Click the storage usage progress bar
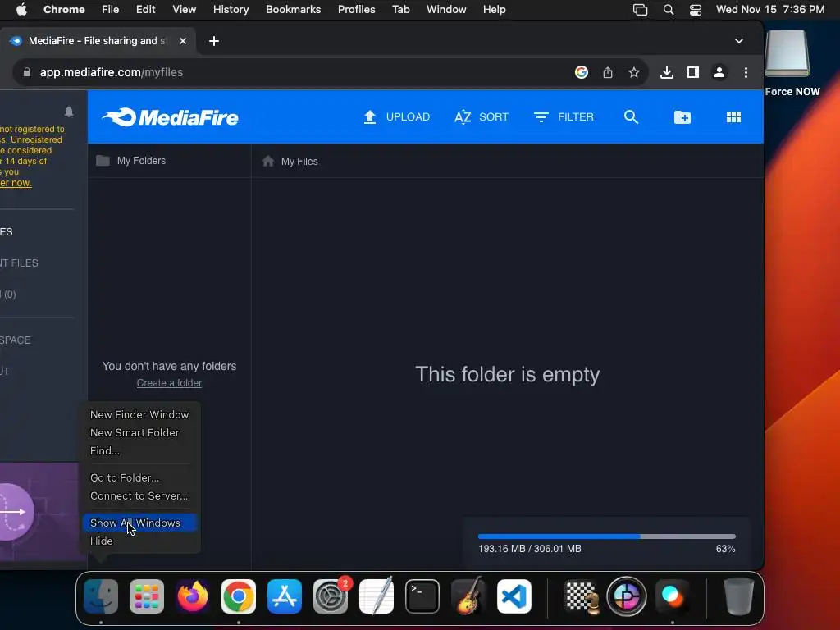840x630 pixels. [x=606, y=536]
